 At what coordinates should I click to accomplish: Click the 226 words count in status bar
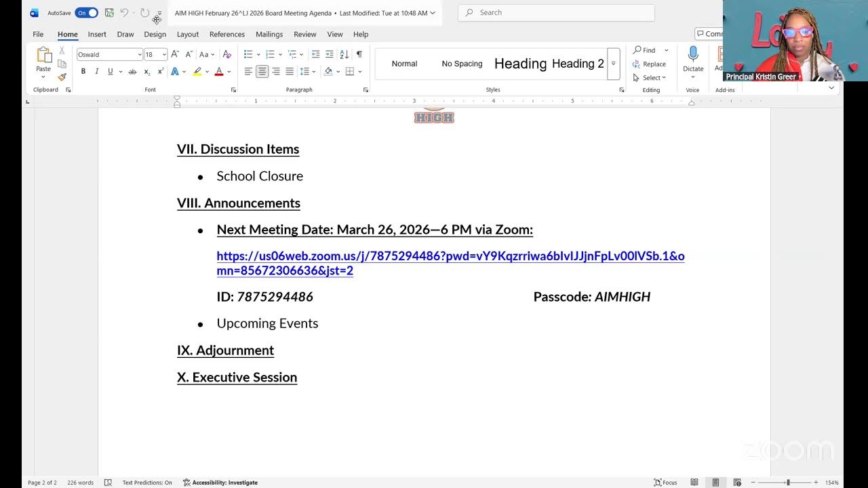[81, 483]
